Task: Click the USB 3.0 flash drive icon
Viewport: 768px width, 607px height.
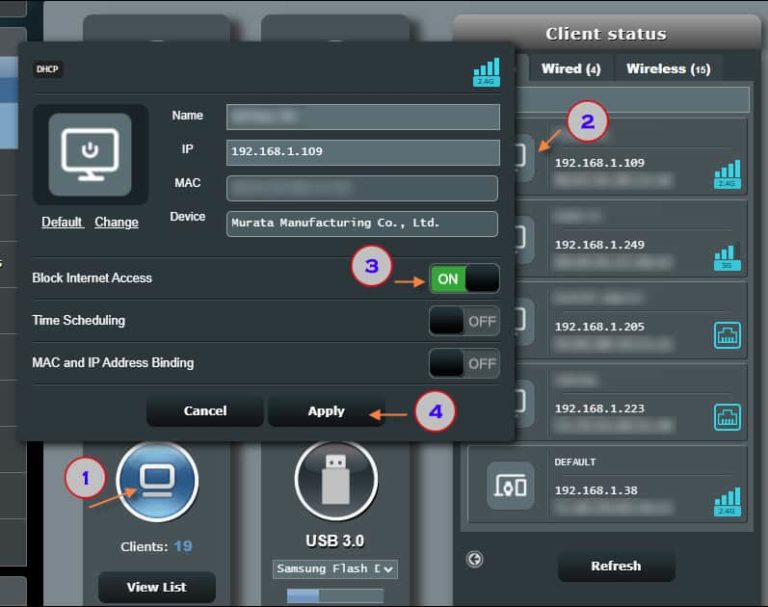Action: 336,480
